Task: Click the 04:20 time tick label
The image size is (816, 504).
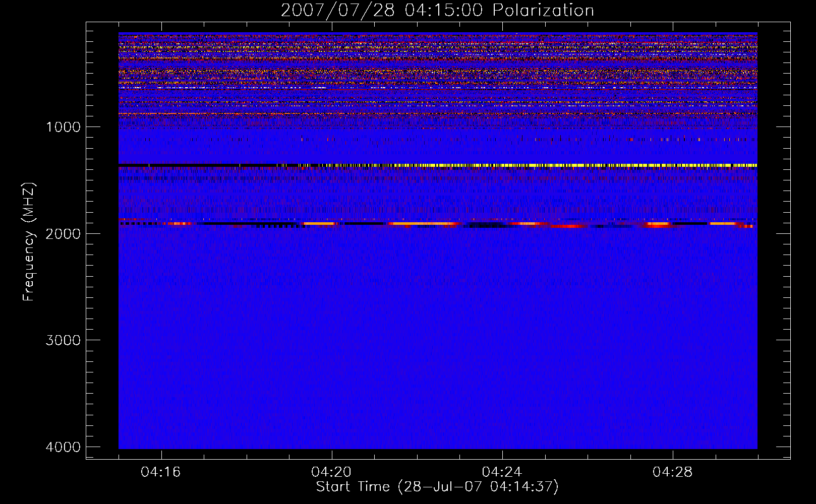Action: [331, 472]
